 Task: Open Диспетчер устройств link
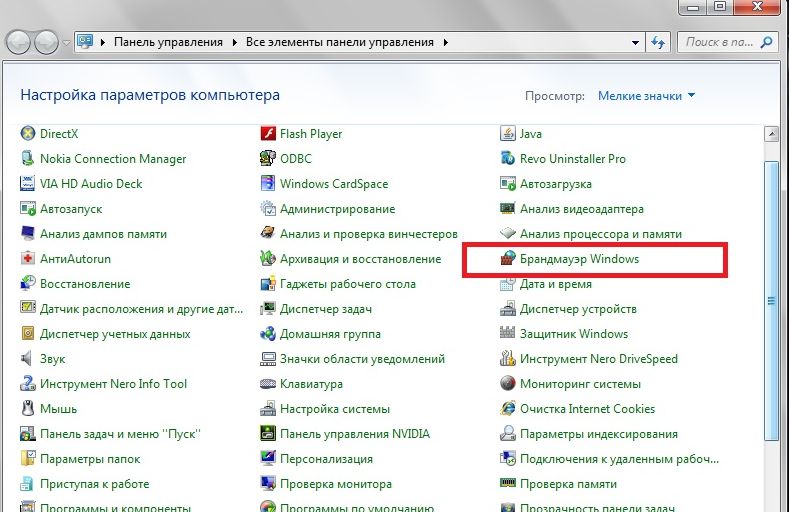click(x=578, y=309)
